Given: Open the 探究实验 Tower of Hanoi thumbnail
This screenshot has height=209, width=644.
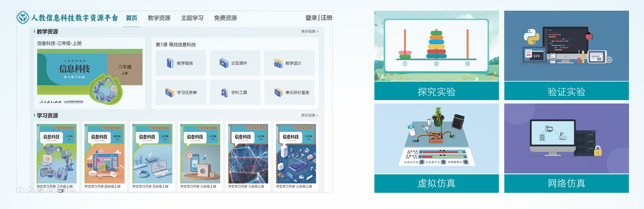Looking at the screenshot, I should coord(436,46).
